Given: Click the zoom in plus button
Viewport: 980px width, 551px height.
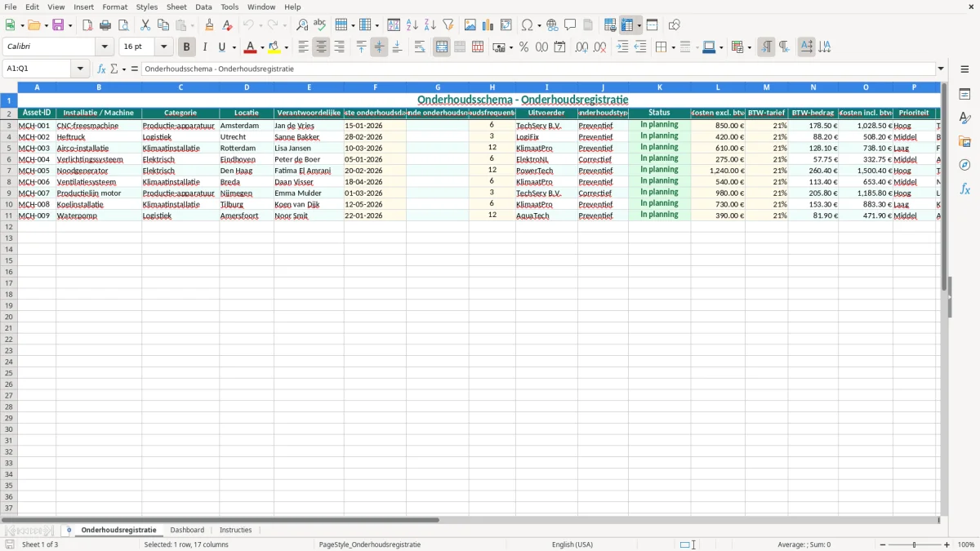Looking at the screenshot, I should tap(947, 544).
